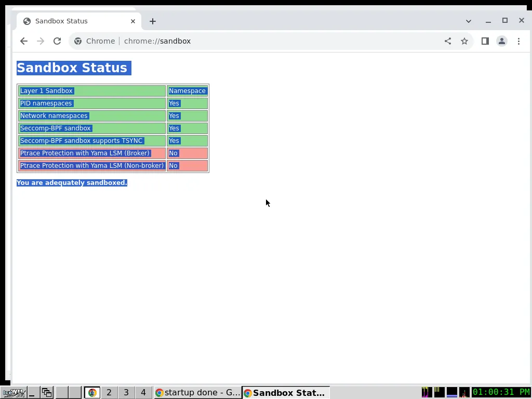Click the CPU monitor graph in the tray
The image size is (532, 399).
tap(427, 392)
